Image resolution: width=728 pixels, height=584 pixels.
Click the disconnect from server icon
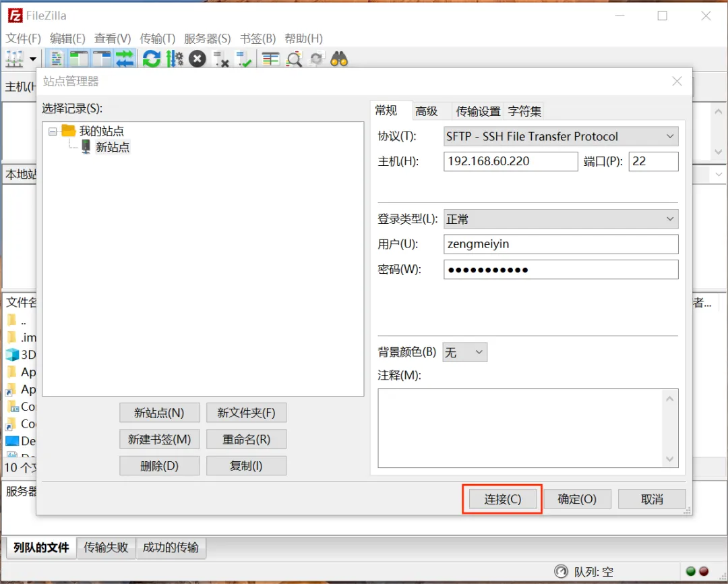pos(220,59)
